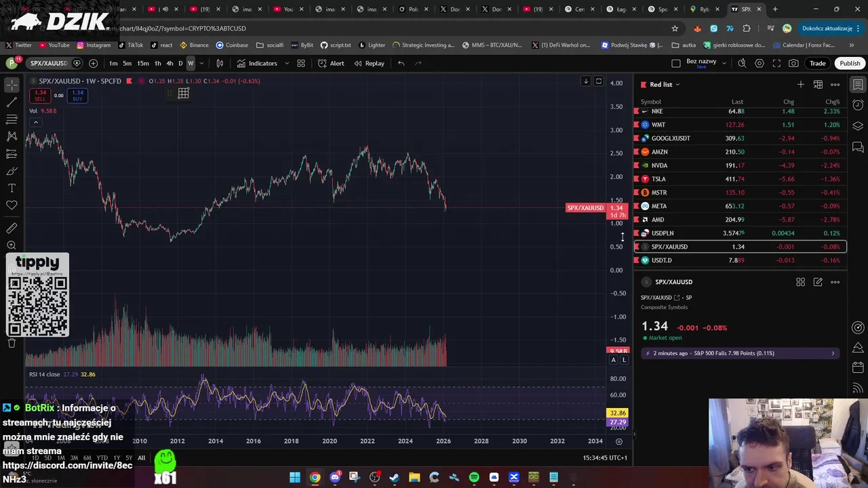Select the TSLA watchlist row
The width and height of the screenshot is (868, 488).
(740, 179)
